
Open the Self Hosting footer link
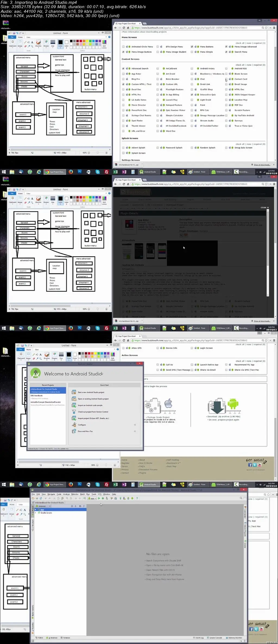[x=173, y=460]
